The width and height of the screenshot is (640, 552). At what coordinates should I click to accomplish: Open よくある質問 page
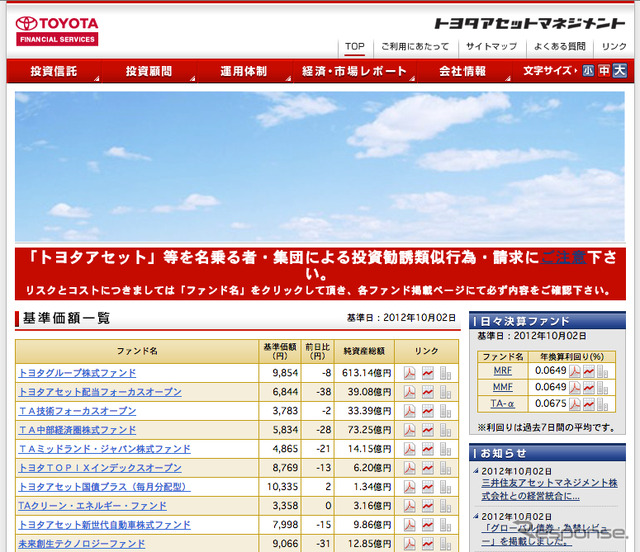560,47
